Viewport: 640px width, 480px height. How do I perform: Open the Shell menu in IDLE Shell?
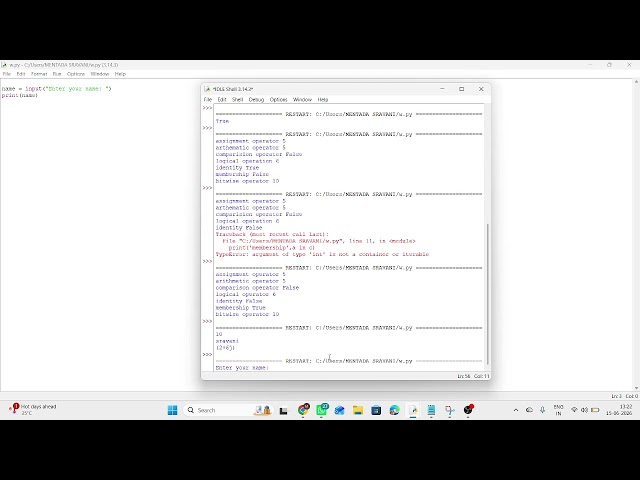pyautogui.click(x=238, y=100)
